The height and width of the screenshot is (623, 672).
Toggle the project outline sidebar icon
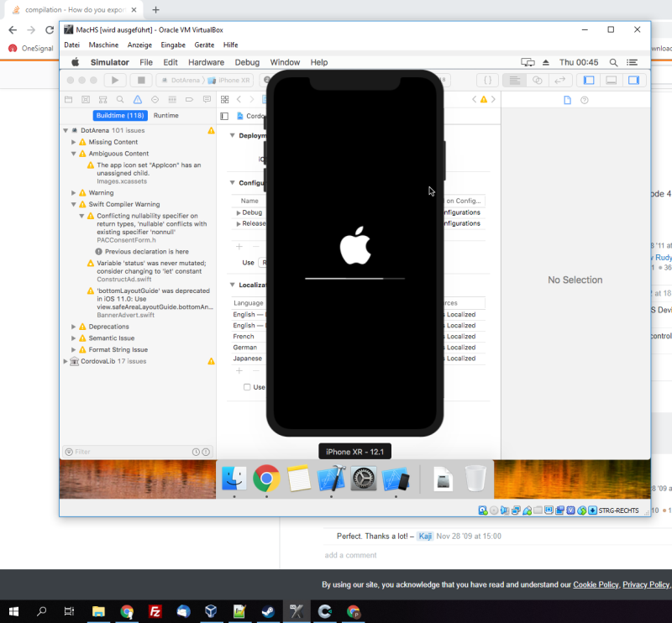[x=224, y=116]
